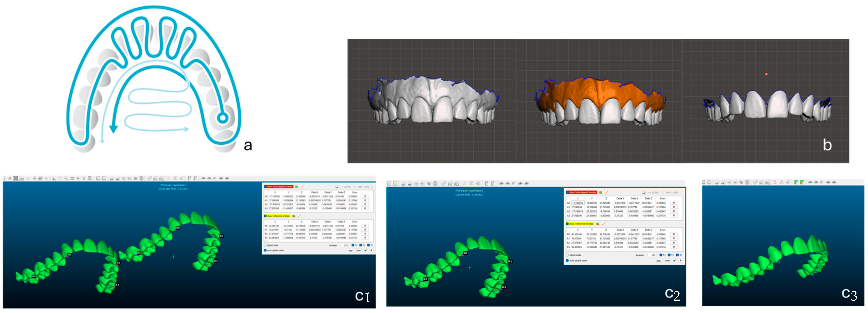Enable 'adjust scale' checkbox in c2 dialog
Screen dimensions: 868x313
[568, 255]
